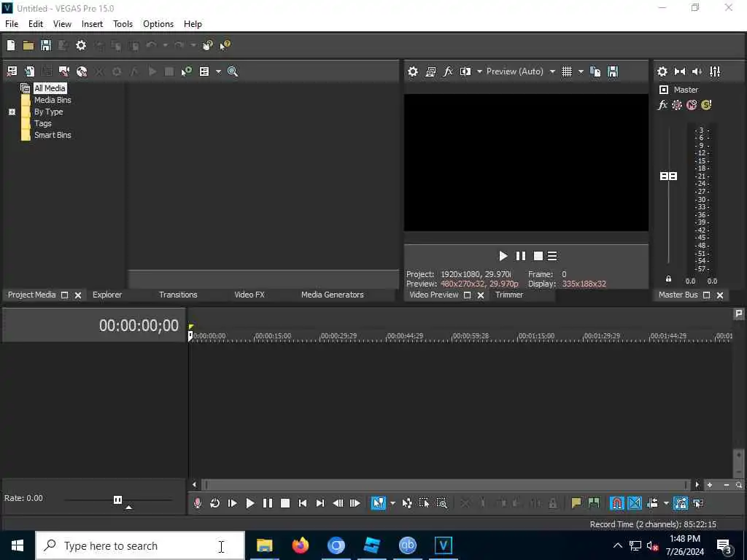747x560 pixels.
Task: Toggle Master fader channel lock
Action: click(x=668, y=279)
